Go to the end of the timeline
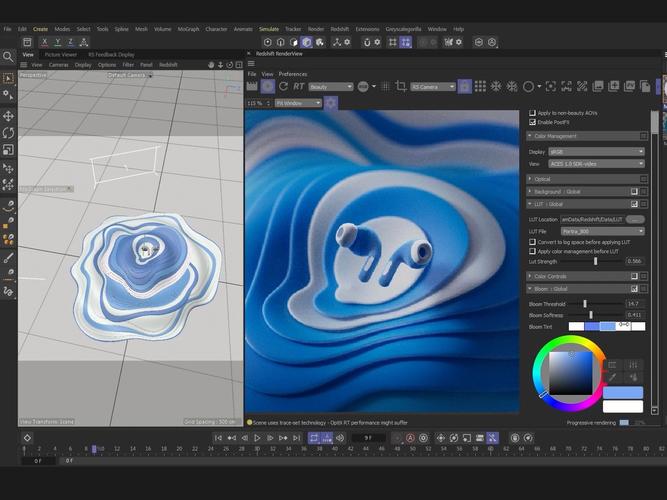The width and height of the screenshot is (667, 500). pos(296,438)
